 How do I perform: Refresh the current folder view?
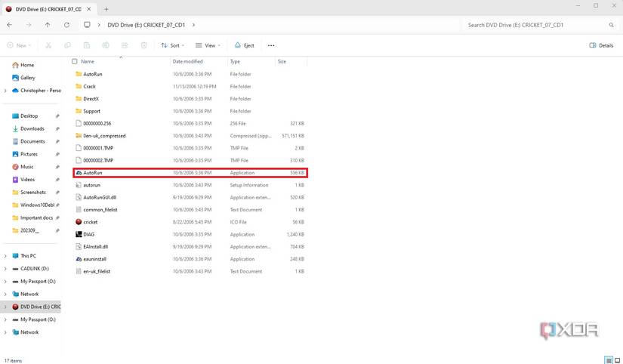point(66,25)
